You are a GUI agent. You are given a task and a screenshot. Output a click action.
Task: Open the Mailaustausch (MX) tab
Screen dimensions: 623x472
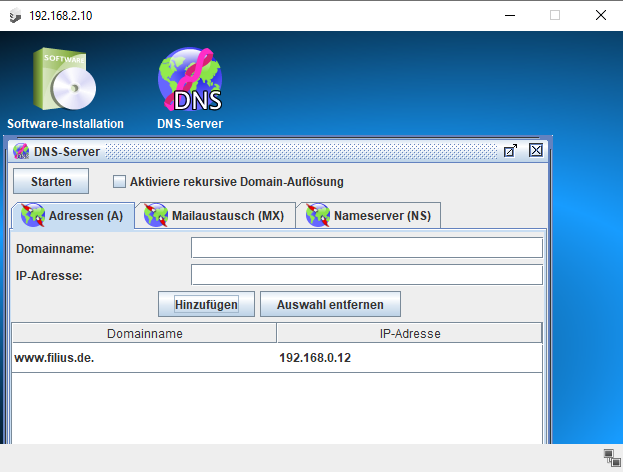215,216
